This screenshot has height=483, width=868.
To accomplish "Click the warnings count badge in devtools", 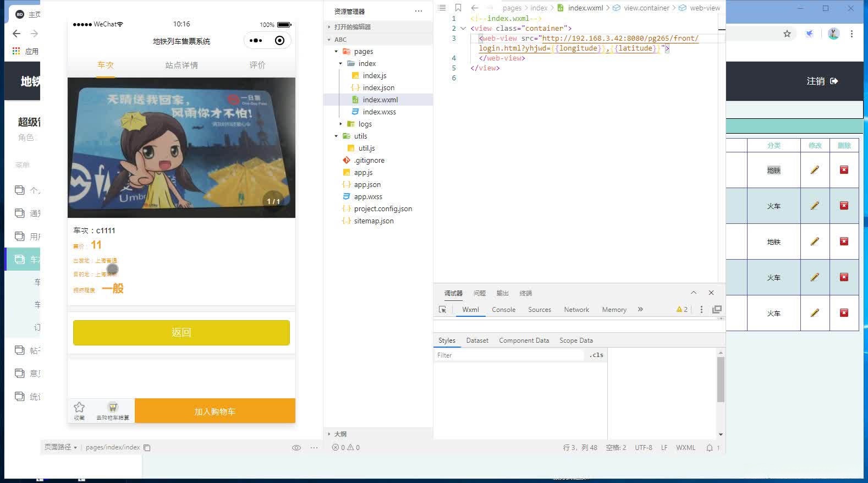I will (682, 310).
